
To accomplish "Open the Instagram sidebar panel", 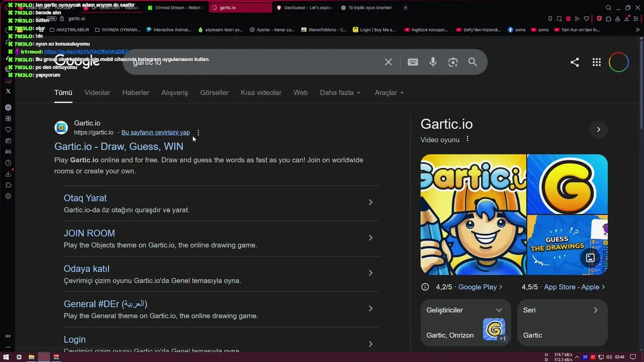I will point(8,80).
